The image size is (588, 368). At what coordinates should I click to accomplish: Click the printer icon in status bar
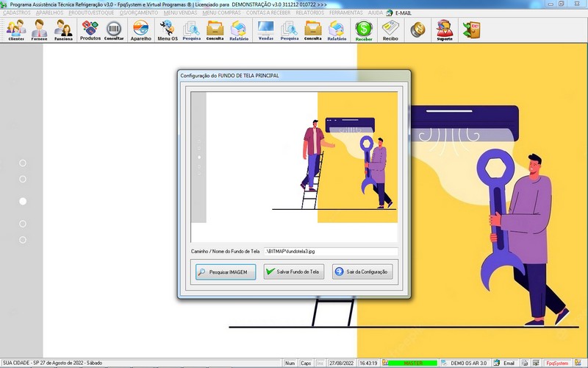[x=525, y=363]
